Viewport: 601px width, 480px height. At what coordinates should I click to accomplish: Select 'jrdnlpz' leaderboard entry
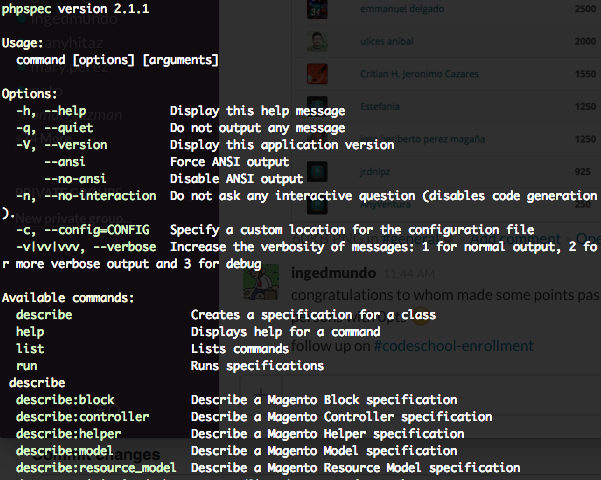pyautogui.click(x=375, y=172)
